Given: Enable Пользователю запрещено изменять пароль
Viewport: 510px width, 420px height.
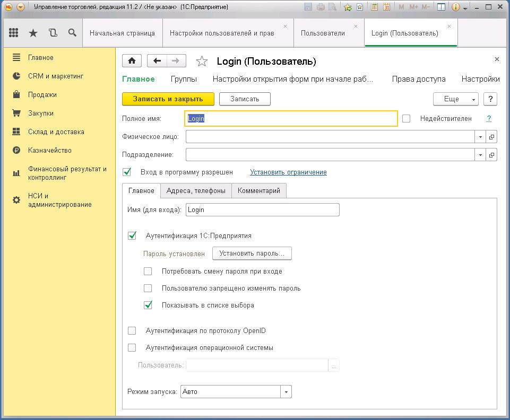Looking at the screenshot, I should coord(148,288).
